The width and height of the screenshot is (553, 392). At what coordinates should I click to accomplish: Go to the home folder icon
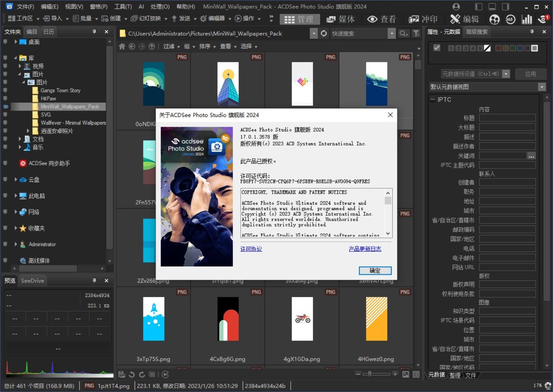[x=122, y=46]
